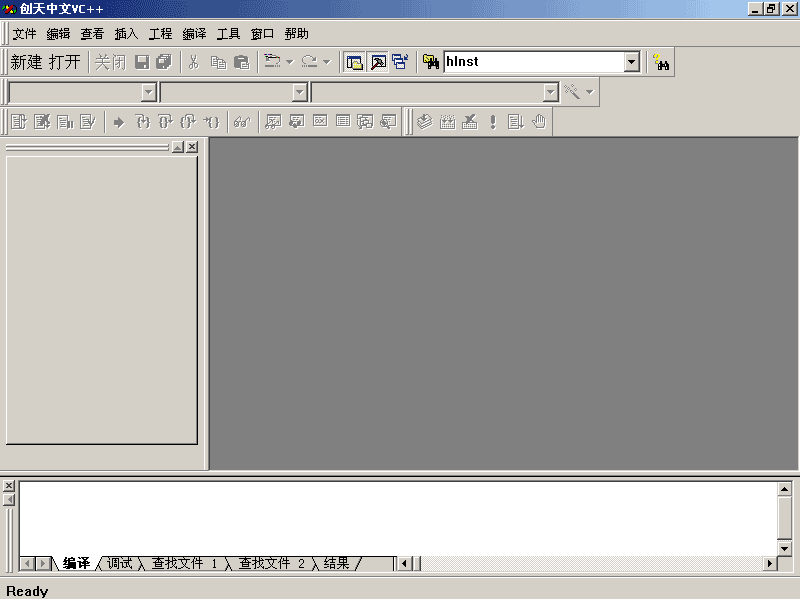
Task: Click the Save icon in the toolbar
Action: 142,62
